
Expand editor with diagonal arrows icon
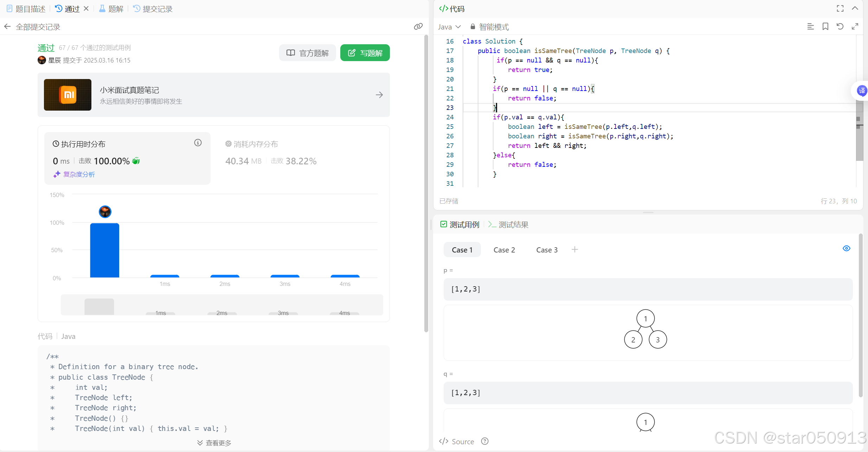pos(855,27)
